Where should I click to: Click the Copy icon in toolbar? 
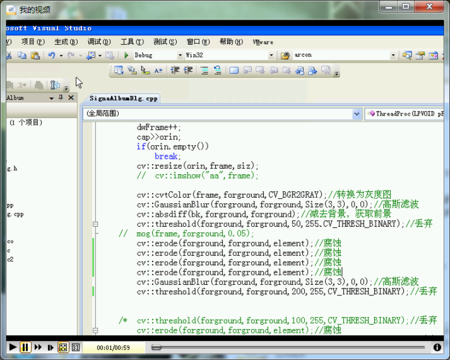(22, 55)
